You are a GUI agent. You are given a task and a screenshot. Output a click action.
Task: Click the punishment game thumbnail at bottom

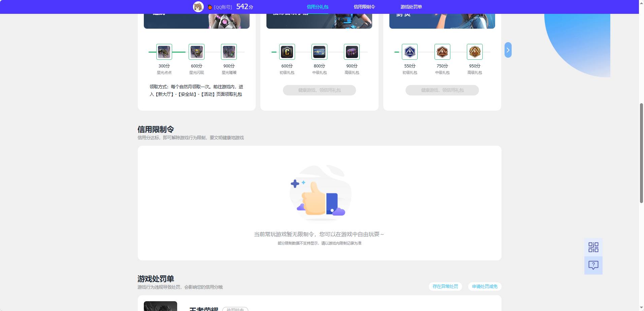click(x=160, y=306)
